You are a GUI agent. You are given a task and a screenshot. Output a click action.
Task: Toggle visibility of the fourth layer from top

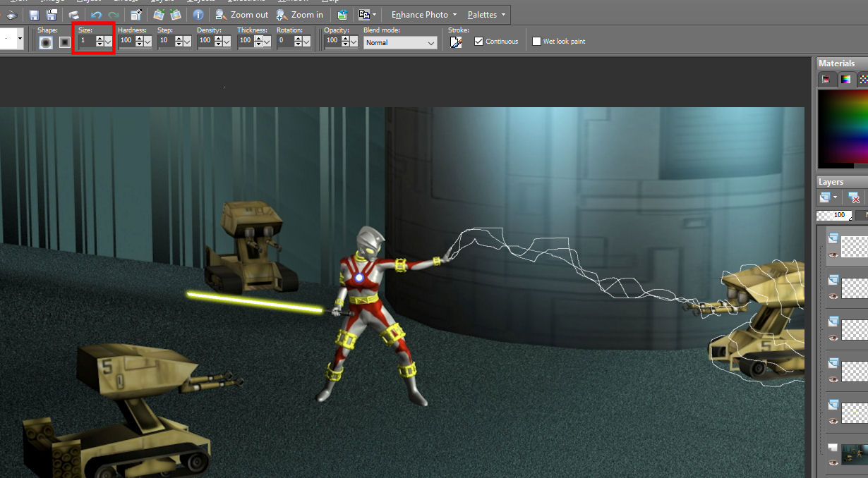tap(833, 380)
